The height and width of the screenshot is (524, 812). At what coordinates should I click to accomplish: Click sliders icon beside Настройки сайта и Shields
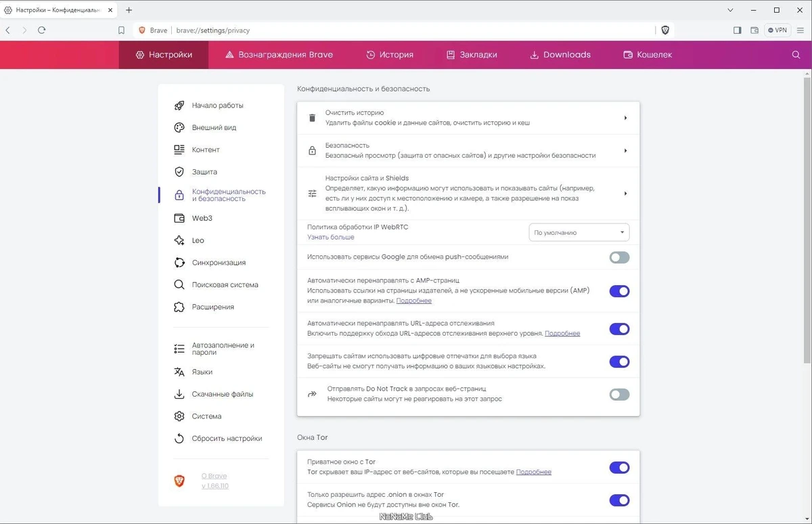tap(312, 194)
